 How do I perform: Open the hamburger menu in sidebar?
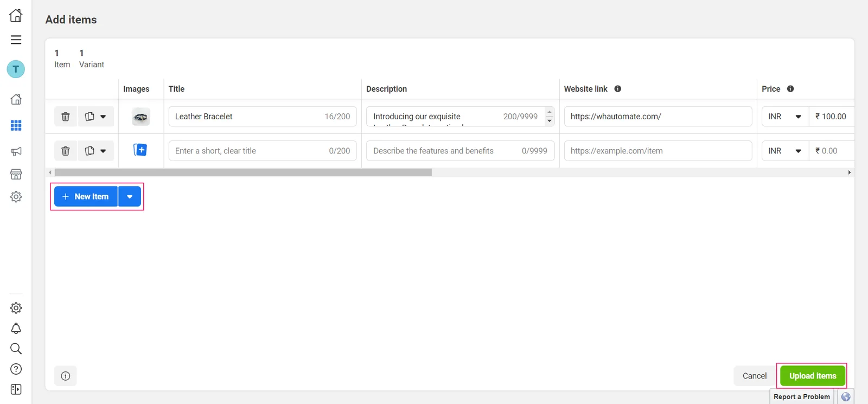point(16,40)
